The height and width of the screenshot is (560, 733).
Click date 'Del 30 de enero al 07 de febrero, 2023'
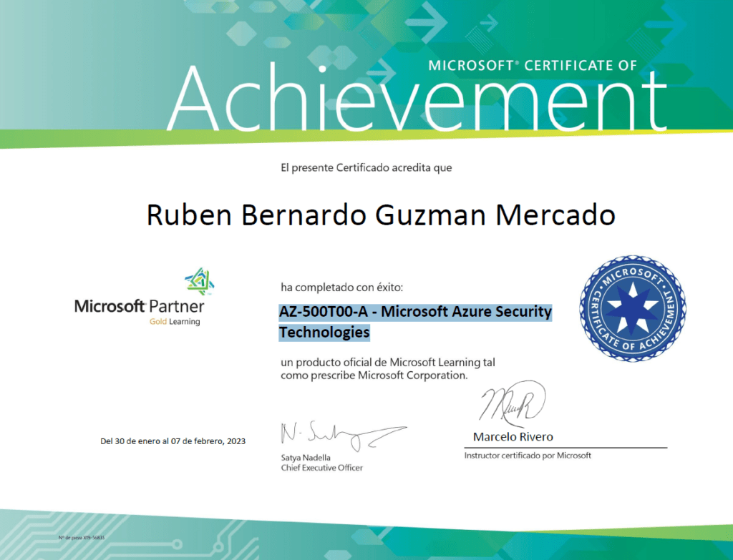[173, 441]
